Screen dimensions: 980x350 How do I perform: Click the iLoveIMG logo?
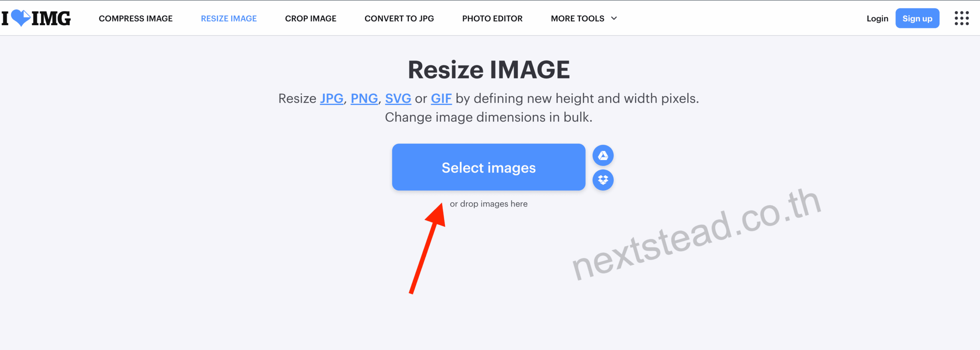coord(36,18)
